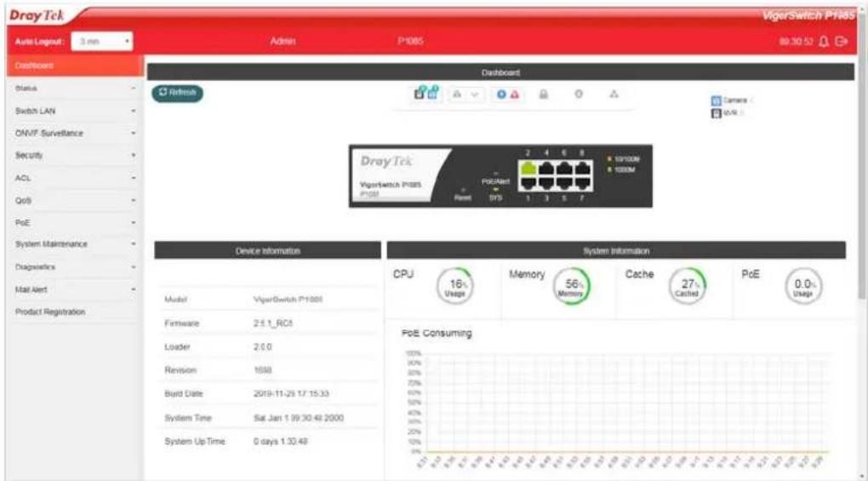The width and height of the screenshot is (868, 481).
Task: Click the grey circle toolbar icon
Action: pyautogui.click(x=579, y=94)
